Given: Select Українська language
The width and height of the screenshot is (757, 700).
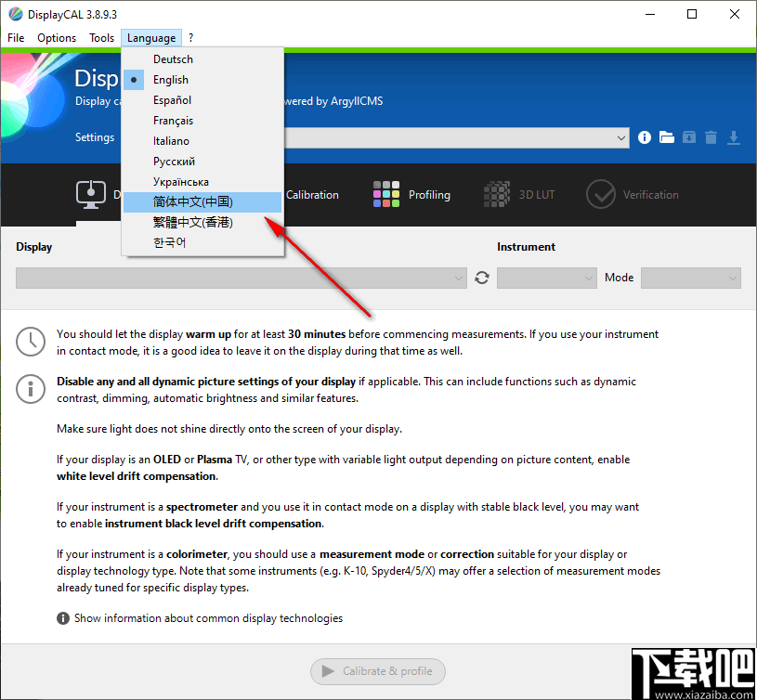Looking at the screenshot, I should pos(202,182).
